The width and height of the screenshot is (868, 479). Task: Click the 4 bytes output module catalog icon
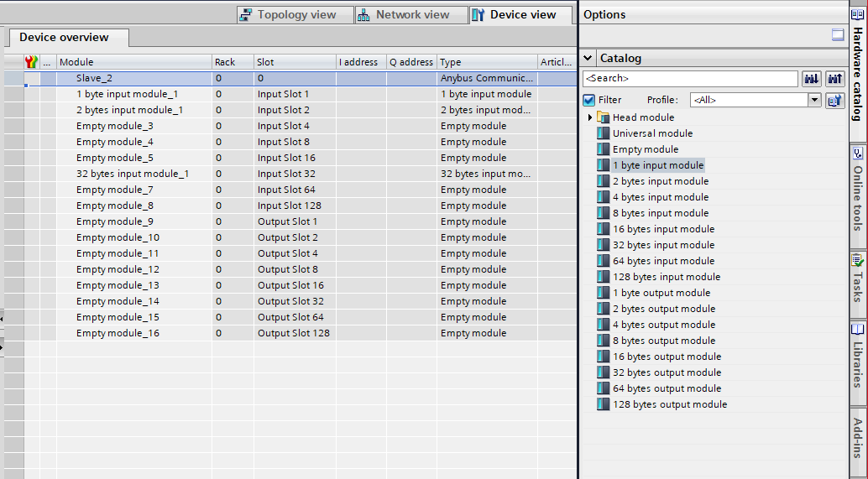click(x=603, y=325)
